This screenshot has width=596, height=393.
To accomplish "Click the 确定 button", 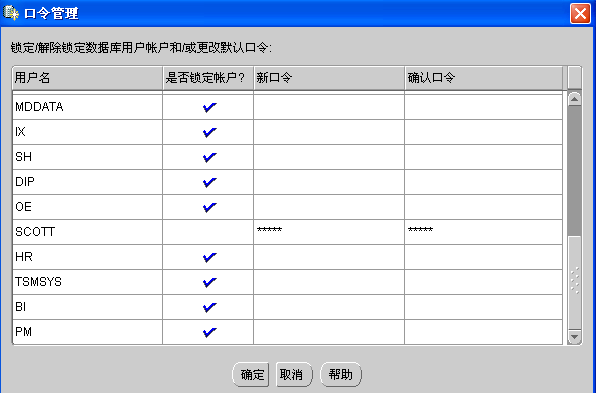I will coord(251,374).
